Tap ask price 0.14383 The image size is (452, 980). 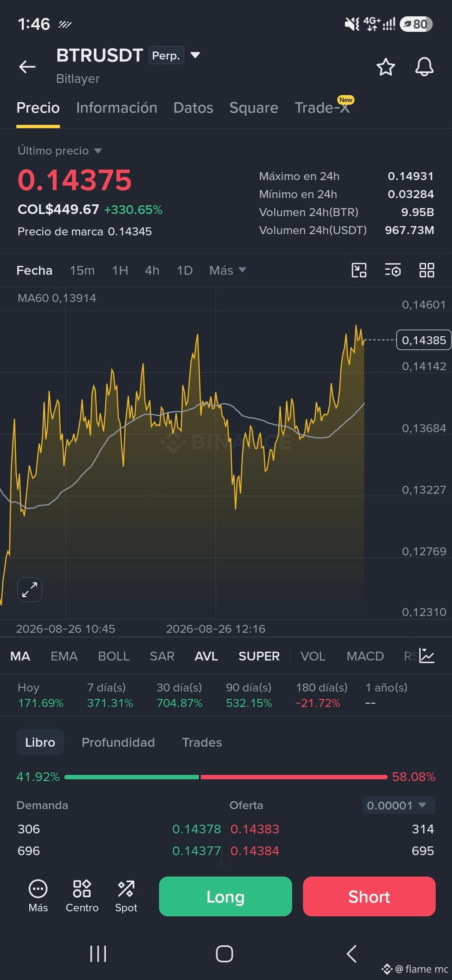tap(255, 829)
